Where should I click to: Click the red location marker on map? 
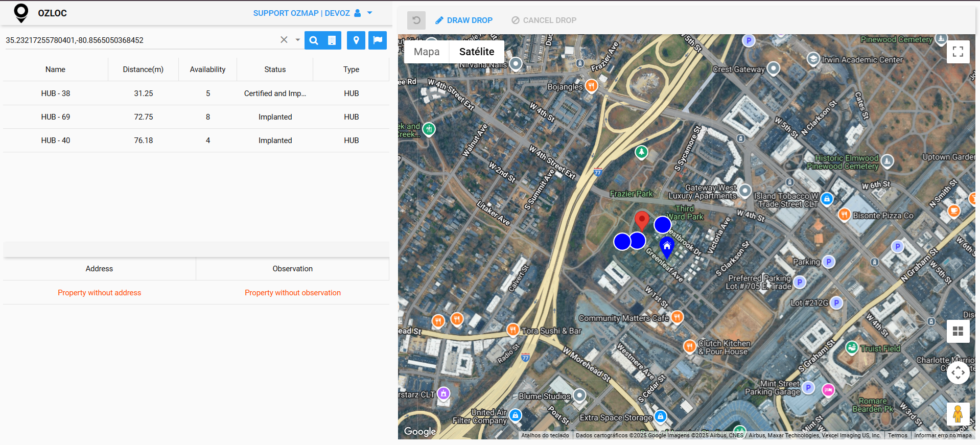pyautogui.click(x=642, y=221)
